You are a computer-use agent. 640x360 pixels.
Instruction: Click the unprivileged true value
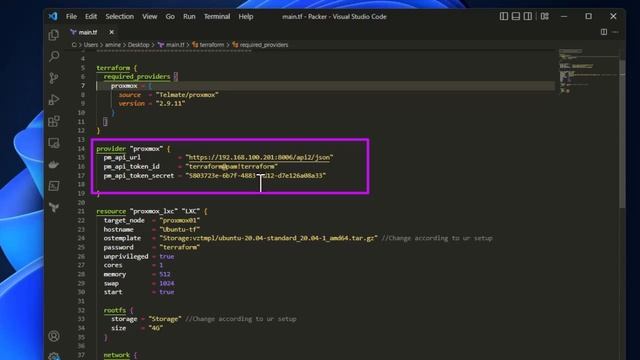tap(167, 256)
